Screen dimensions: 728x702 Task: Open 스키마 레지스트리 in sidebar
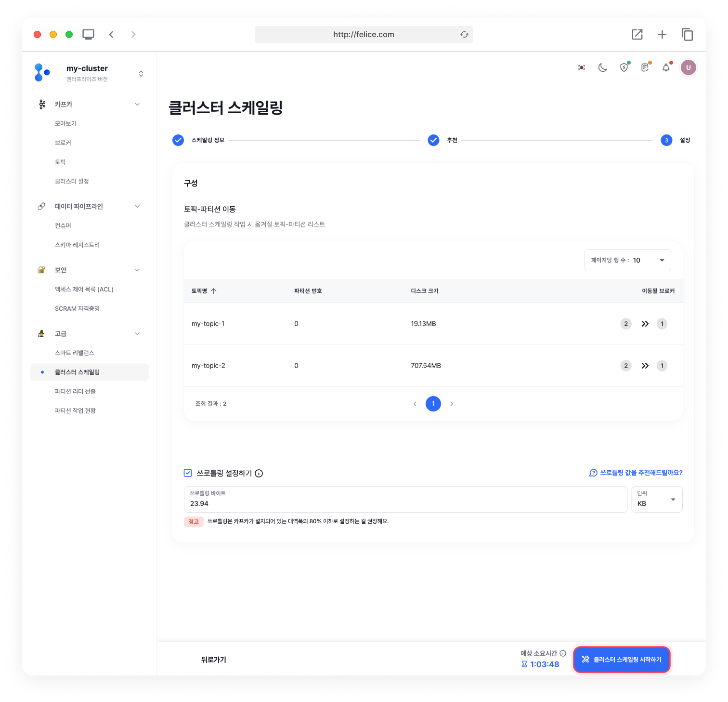click(77, 245)
